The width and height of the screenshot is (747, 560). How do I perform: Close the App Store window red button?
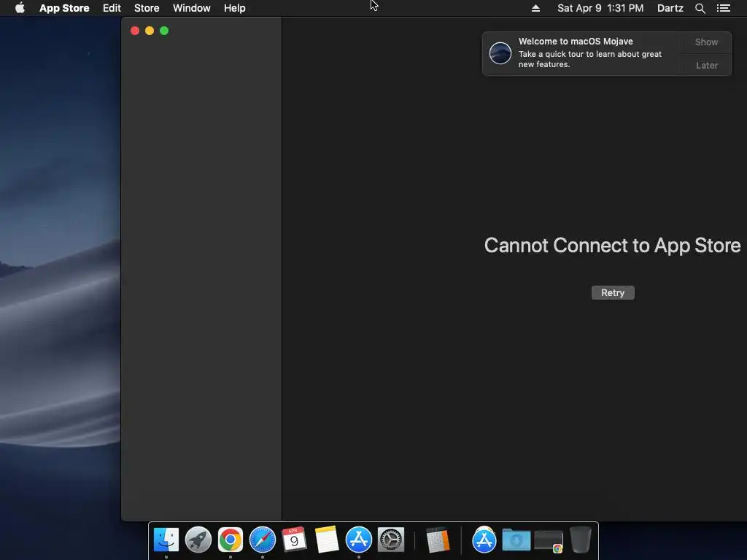pyautogui.click(x=135, y=31)
